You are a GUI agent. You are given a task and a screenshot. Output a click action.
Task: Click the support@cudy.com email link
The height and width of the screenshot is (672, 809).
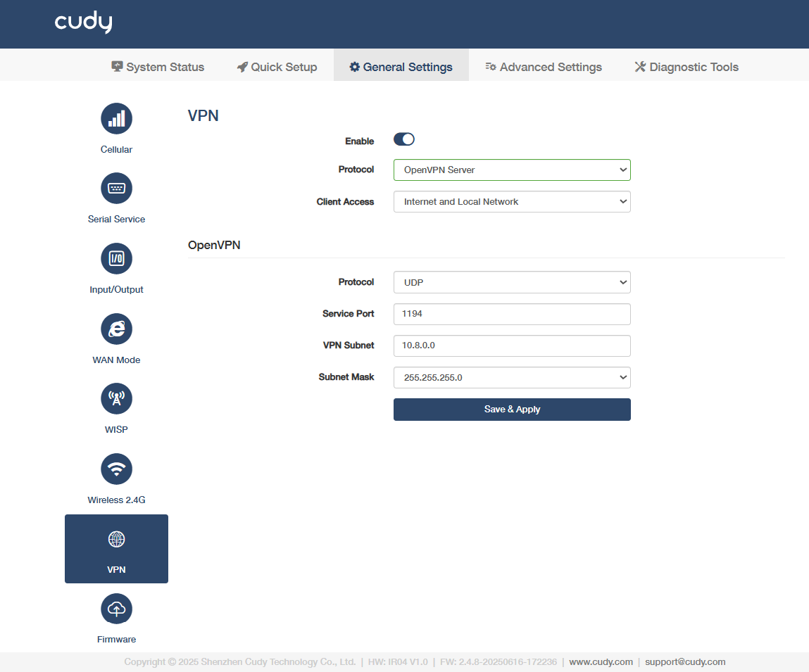point(685,661)
